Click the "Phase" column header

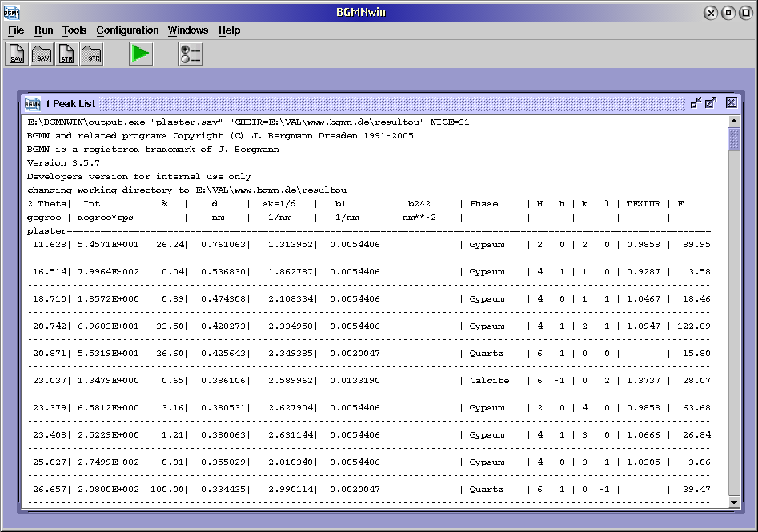coord(484,204)
